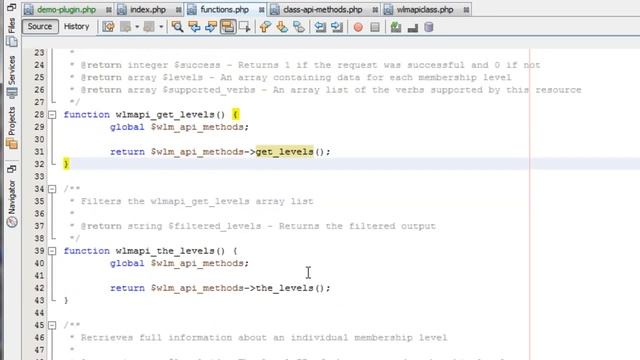Image resolution: width=640 pixels, height=360 pixels.
Task: Click the Find Selection magnifier icon
Action: pos(177,27)
